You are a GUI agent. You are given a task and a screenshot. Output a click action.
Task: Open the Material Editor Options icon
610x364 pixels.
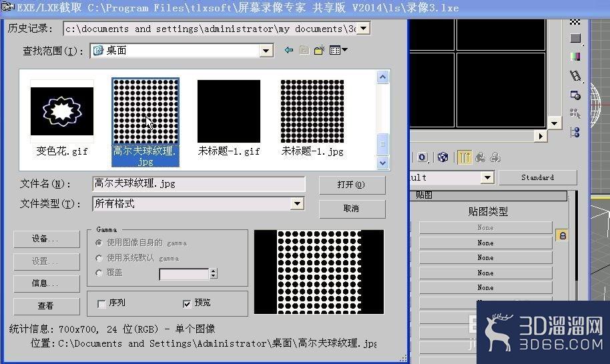coord(575,95)
